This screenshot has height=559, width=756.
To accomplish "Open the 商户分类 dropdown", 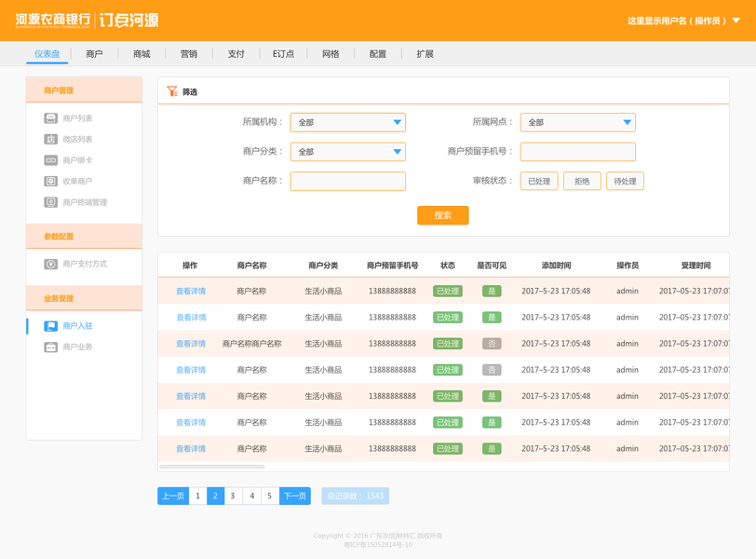I will [348, 152].
